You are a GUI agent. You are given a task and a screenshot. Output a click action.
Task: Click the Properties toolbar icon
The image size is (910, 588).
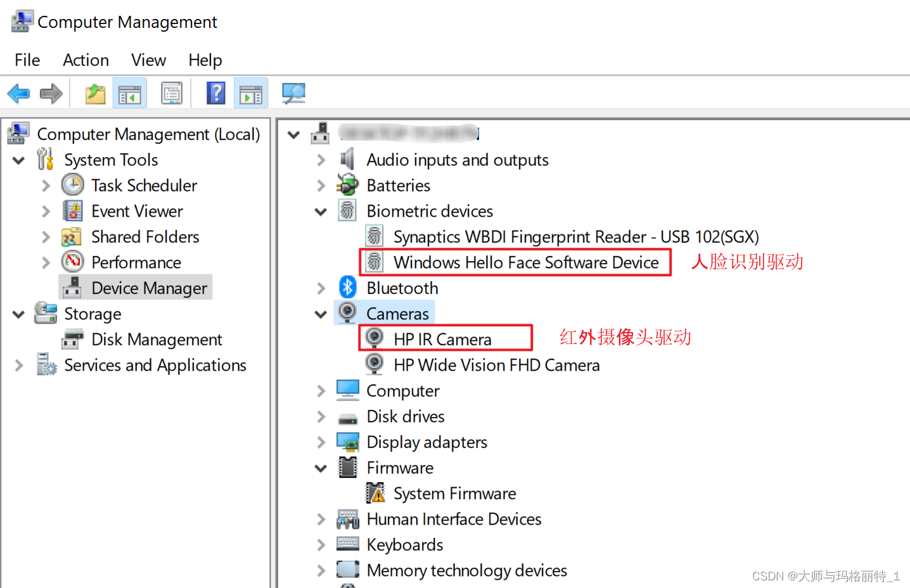point(171,94)
